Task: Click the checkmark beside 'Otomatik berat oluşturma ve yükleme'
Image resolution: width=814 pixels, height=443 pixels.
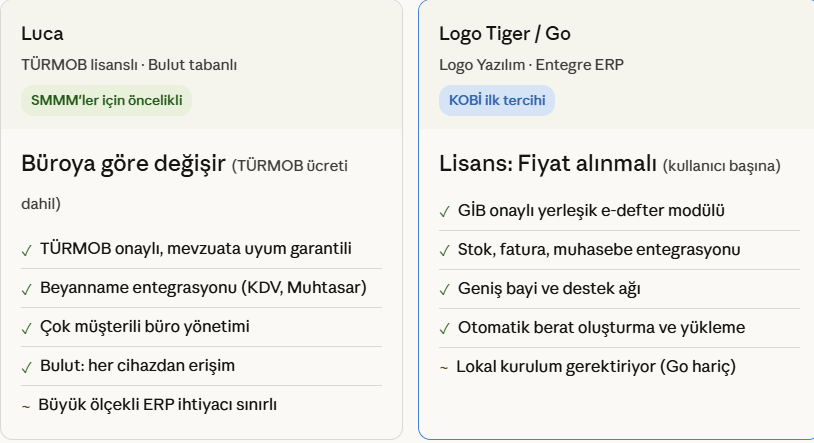Action: coord(445,328)
